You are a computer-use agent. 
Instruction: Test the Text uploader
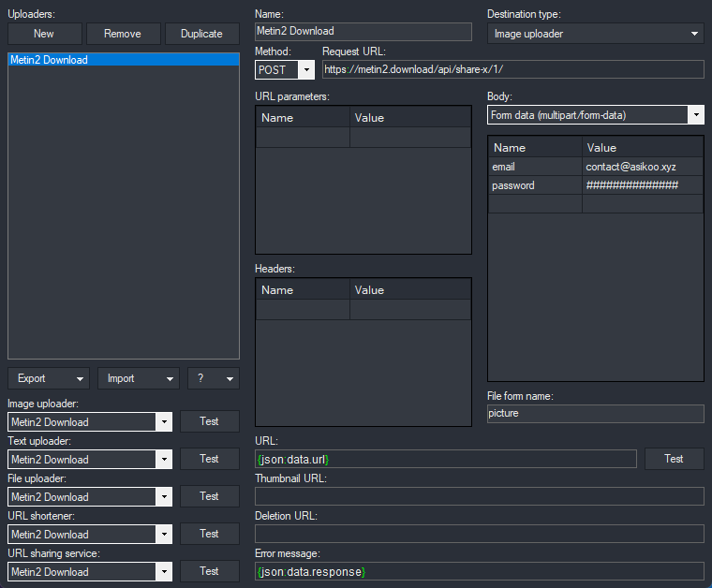[209, 459]
